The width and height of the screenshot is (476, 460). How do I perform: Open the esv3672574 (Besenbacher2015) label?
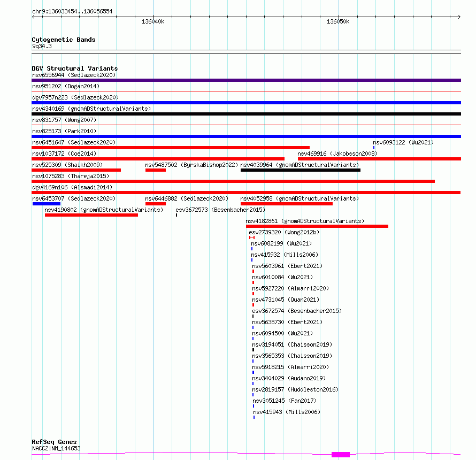tap(297, 311)
